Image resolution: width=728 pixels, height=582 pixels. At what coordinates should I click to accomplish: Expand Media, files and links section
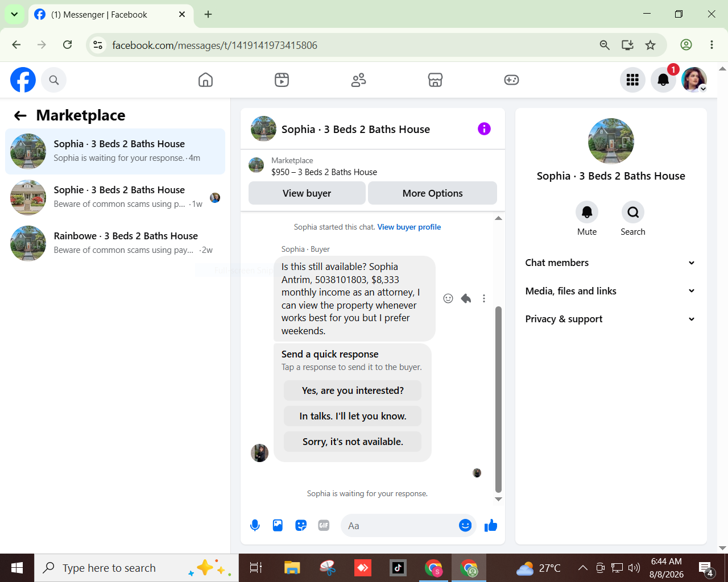click(x=611, y=291)
